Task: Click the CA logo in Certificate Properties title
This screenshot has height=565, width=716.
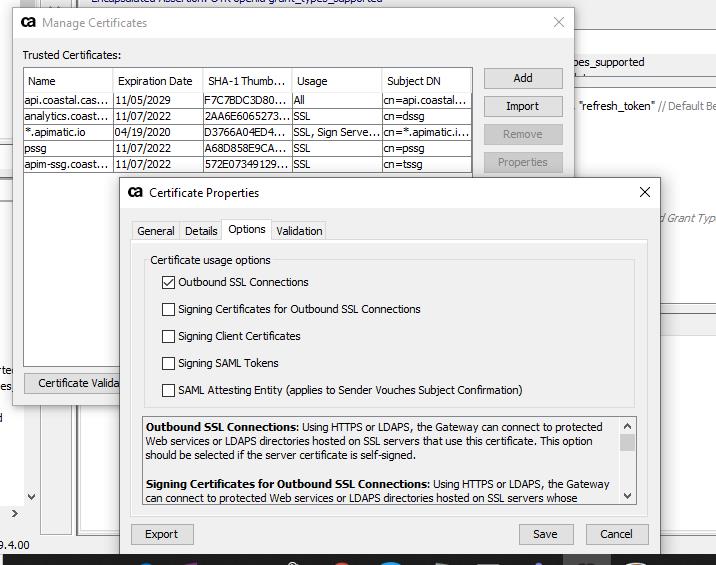Action: [135, 192]
